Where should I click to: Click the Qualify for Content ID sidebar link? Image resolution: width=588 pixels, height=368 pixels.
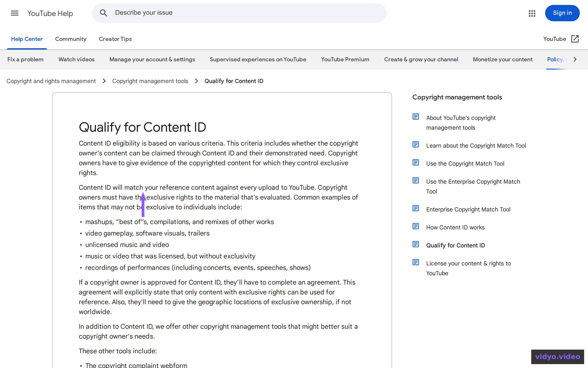(455, 245)
